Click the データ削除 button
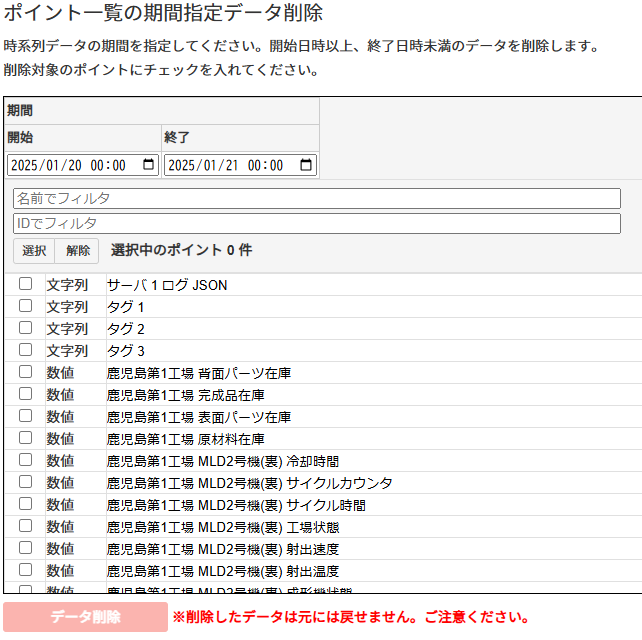642x640 pixels. point(86,617)
